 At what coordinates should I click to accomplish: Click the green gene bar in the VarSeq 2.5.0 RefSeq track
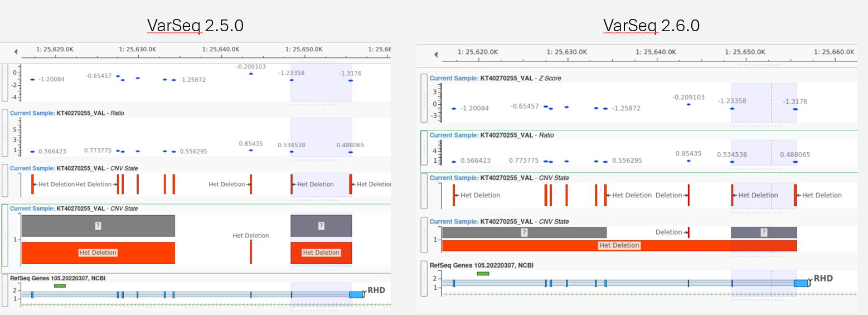point(60,286)
